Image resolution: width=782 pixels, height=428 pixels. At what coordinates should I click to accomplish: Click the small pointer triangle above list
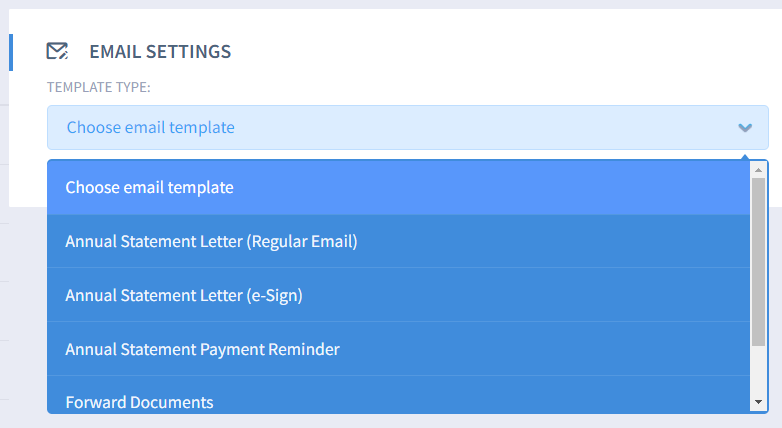744,155
